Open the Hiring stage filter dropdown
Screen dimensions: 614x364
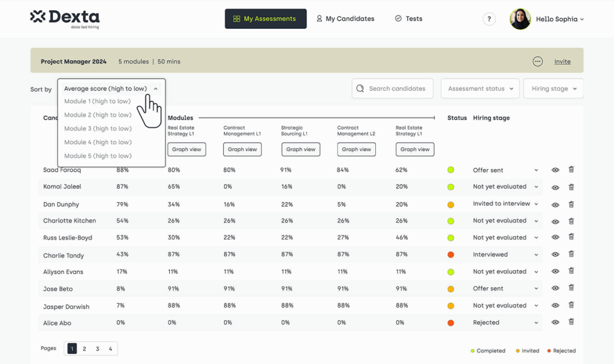click(553, 89)
